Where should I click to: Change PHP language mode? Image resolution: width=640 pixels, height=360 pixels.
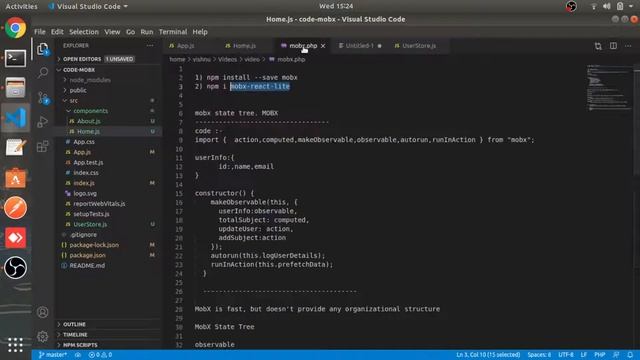(x=600, y=355)
